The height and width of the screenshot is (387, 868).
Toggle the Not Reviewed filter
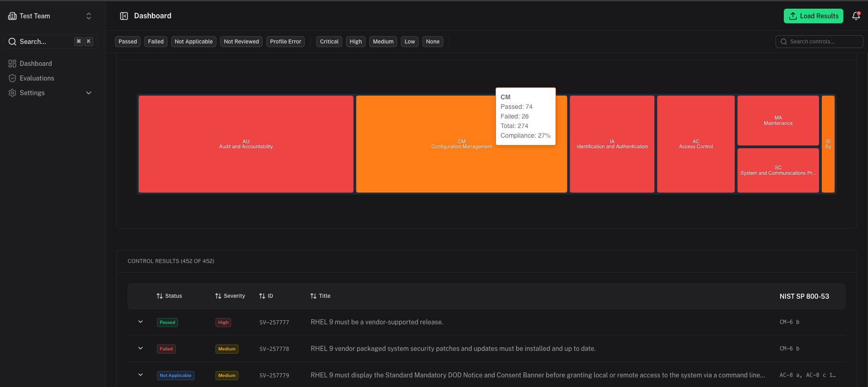click(241, 42)
